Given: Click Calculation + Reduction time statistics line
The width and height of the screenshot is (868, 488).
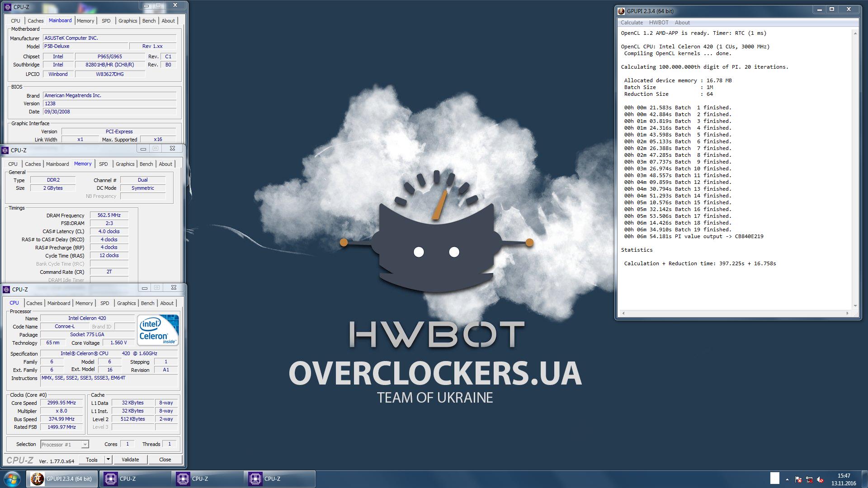Looking at the screenshot, I should (x=700, y=263).
